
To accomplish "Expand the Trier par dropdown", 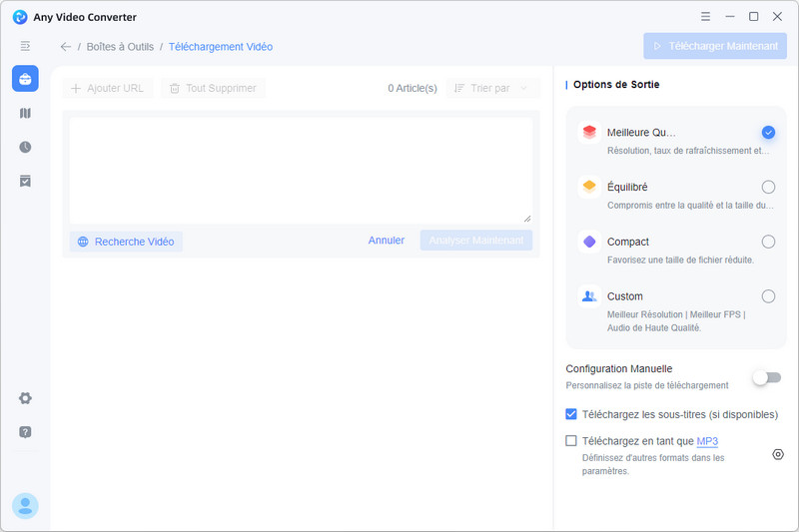I will click(491, 88).
